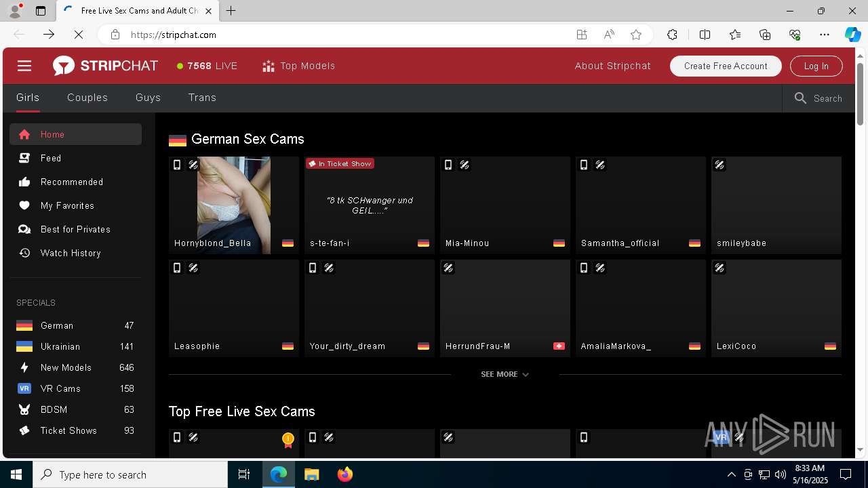View site information lock icon

point(115,35)
